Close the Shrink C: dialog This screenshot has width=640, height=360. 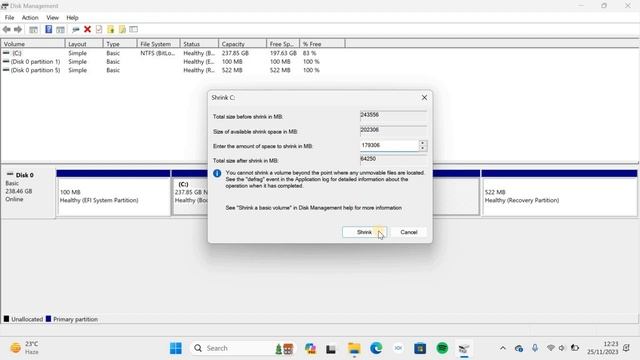pos(424,98)
